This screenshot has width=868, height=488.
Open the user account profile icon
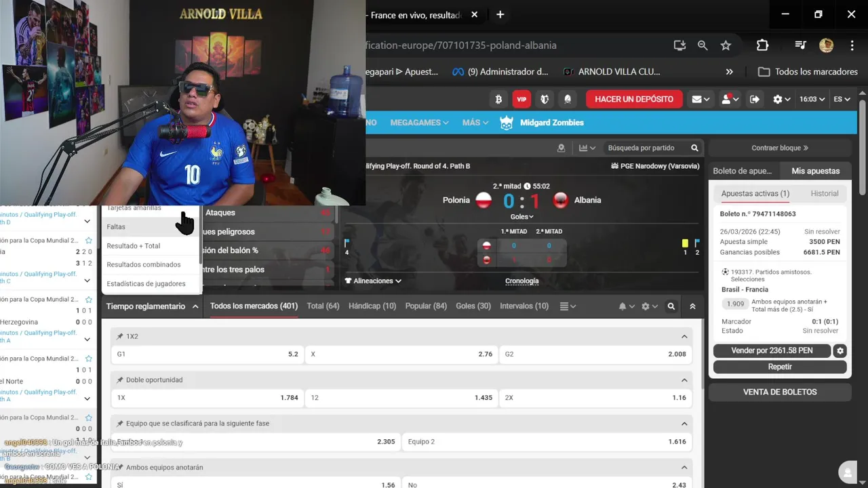click(730, 99)
